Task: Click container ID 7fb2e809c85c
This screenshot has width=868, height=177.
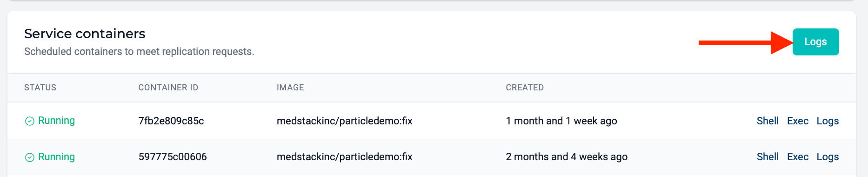Action: point(171,121)
